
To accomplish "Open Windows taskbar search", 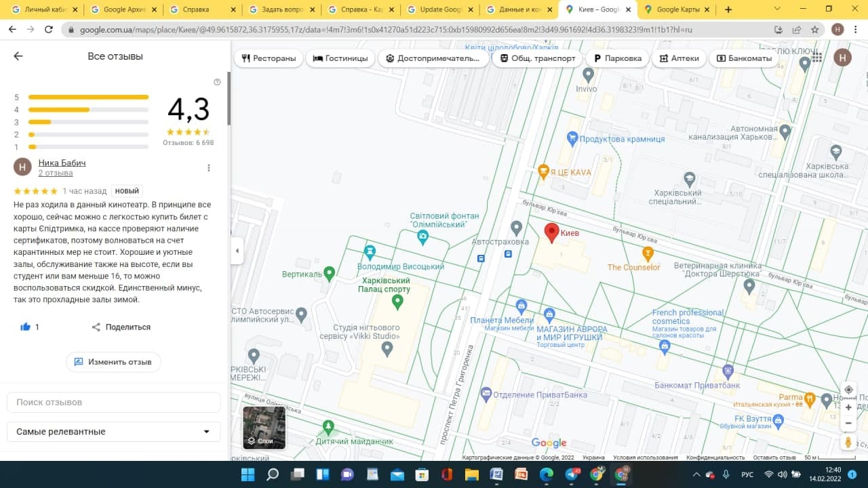I will (273, 474).
